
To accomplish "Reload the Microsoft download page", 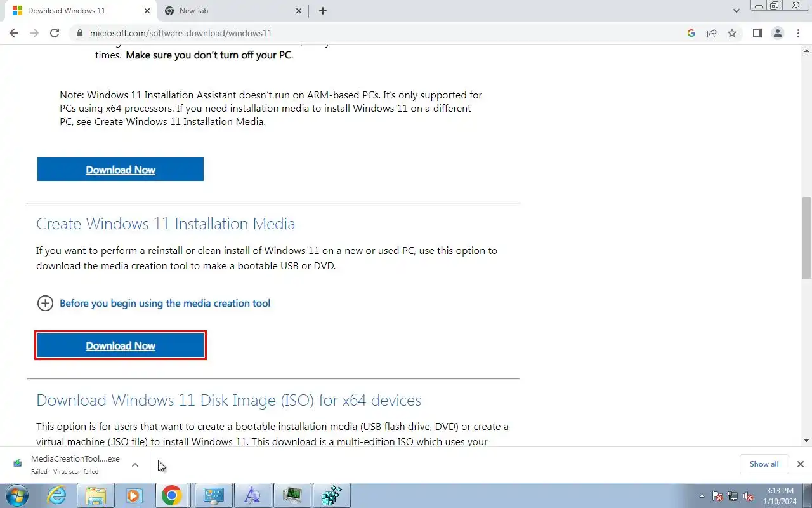I will pyautogui.click(x=55, y=33).
